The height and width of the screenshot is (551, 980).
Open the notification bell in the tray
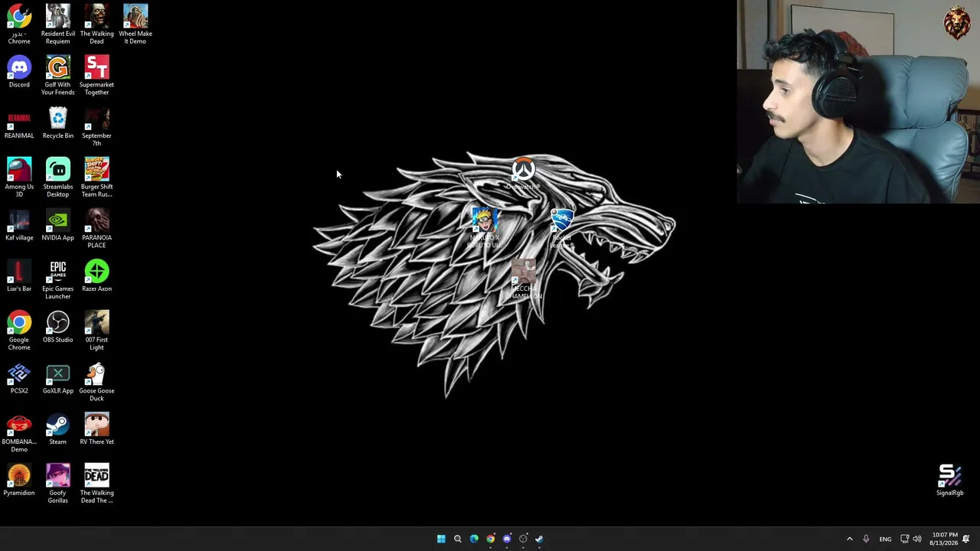click(966, 539)
